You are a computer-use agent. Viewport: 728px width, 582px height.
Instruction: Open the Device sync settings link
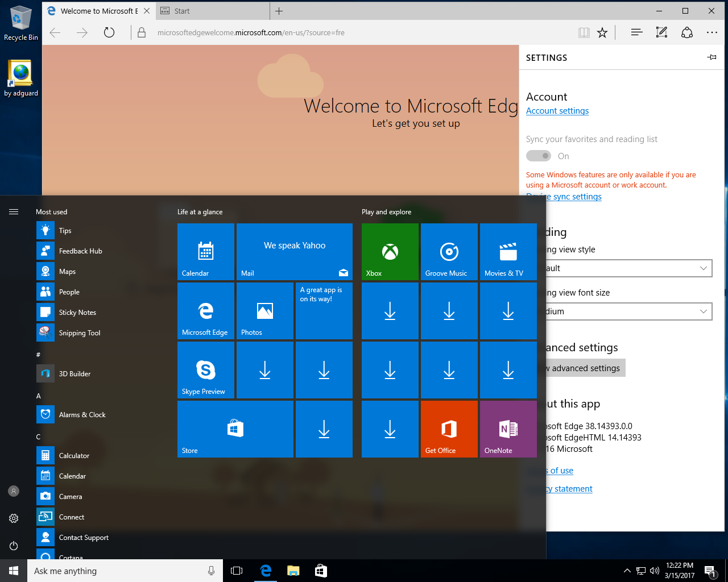[x=564, y=197]
